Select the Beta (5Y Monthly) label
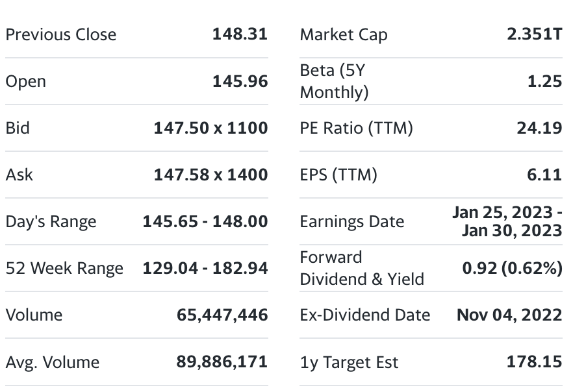The image size is (573, 392). (x=334, y=81)
